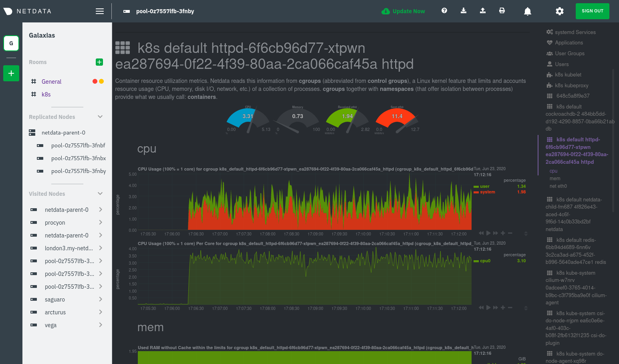Select pool-0z7557lfb-3fnbx replicated node

pyautogui.click(x=79, y=158)
